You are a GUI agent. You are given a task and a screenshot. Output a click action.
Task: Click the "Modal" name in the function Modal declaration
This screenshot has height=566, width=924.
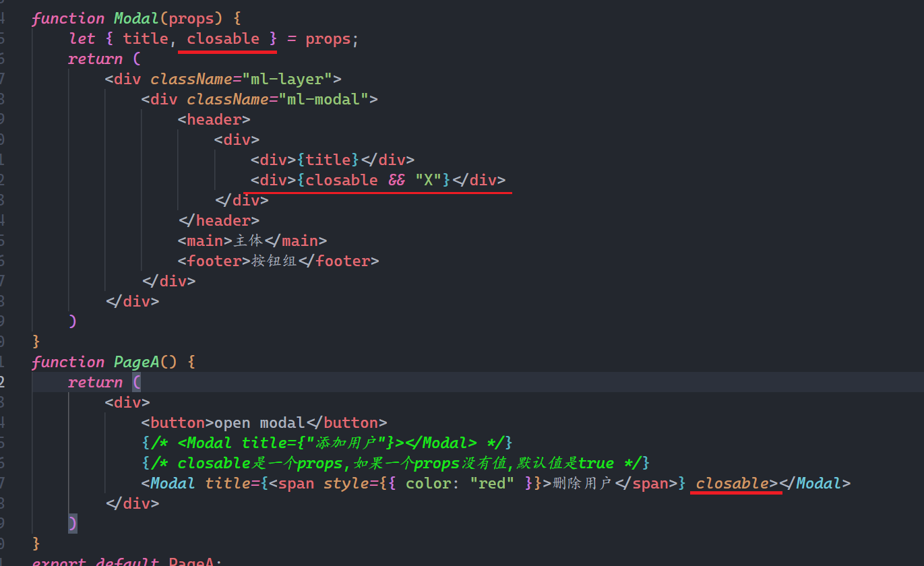tap(137, 18)
